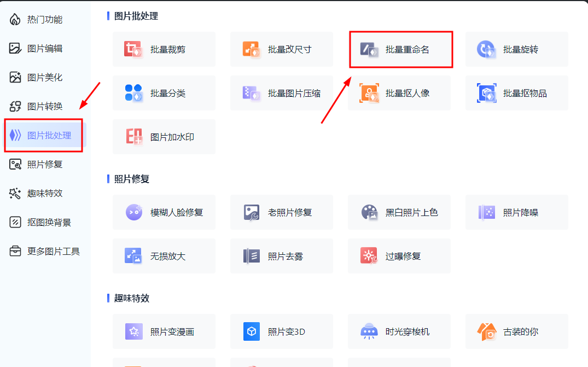Click the 更多图片工具 toolbox icon

[15, 251]
